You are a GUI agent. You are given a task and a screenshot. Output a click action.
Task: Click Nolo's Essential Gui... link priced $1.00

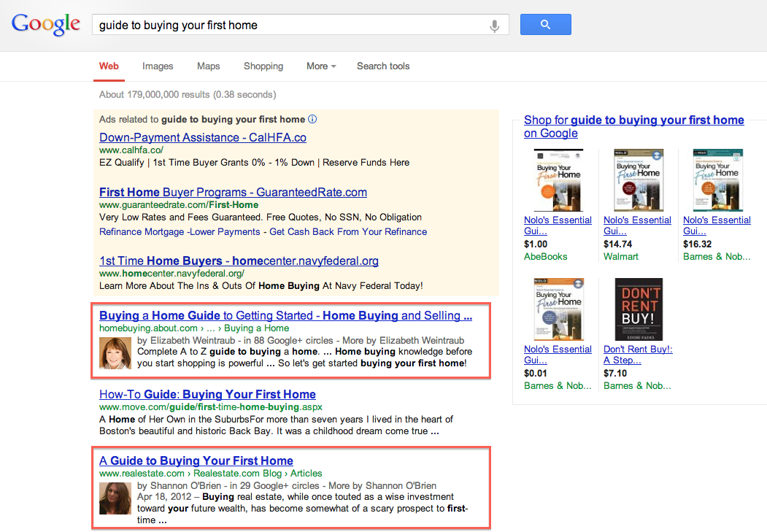[x=558, y=225]
